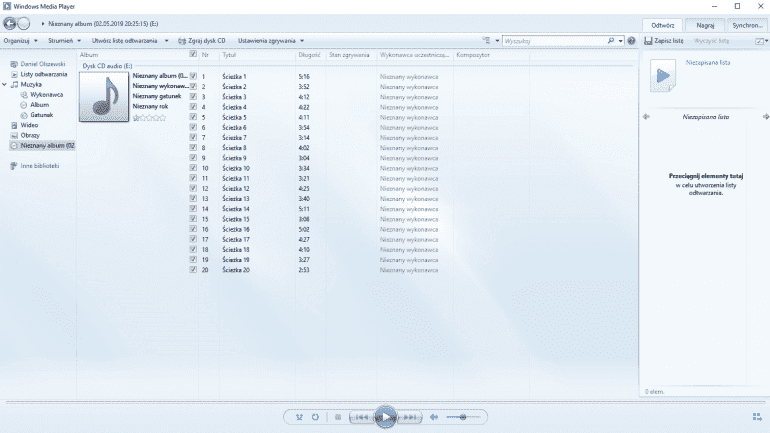
Task: Stop playback with the stop button
Action: tap(338, 417)
